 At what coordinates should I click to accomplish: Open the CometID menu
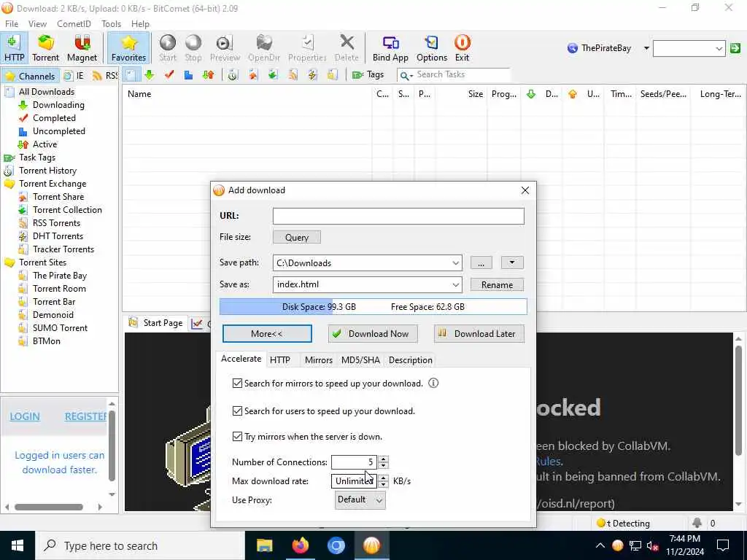click(74, 24)
